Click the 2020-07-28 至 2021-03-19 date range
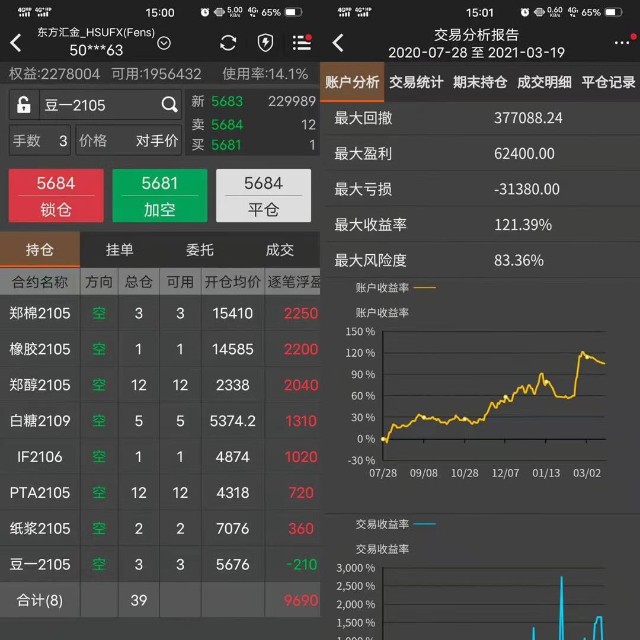The image size is (640, 640). [x=476, y=53]
